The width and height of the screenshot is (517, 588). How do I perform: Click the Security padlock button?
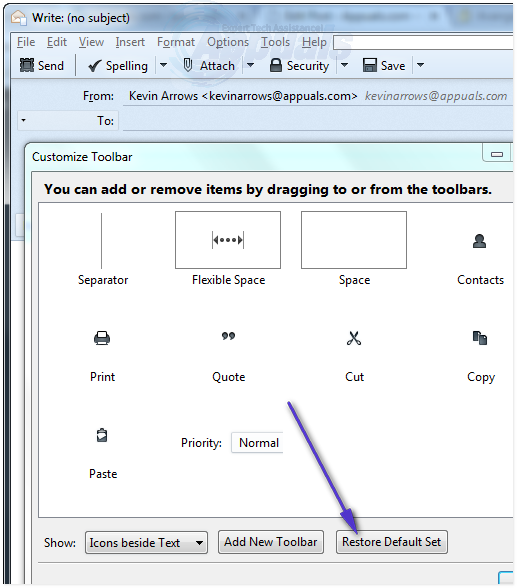299,66
